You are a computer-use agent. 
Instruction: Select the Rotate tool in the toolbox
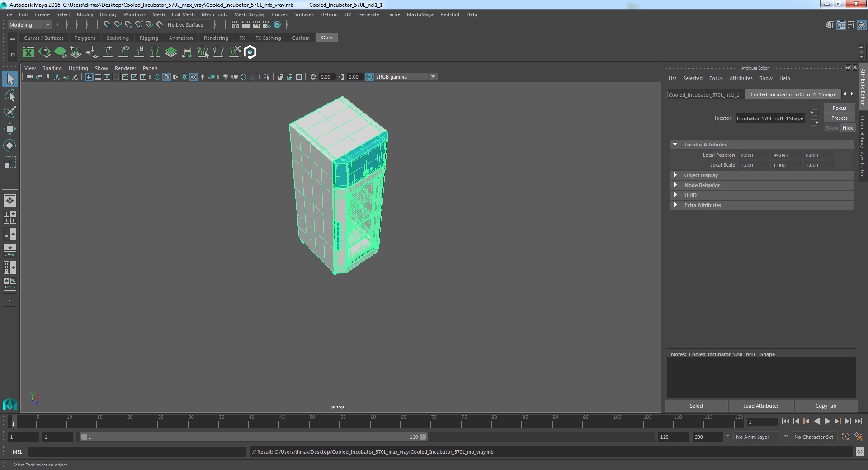[10, 146]
